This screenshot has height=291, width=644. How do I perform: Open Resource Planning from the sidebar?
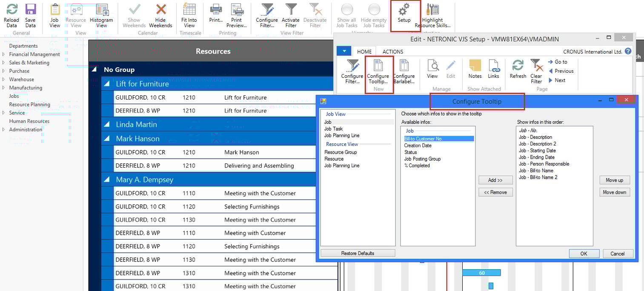(x=29, y=104)
